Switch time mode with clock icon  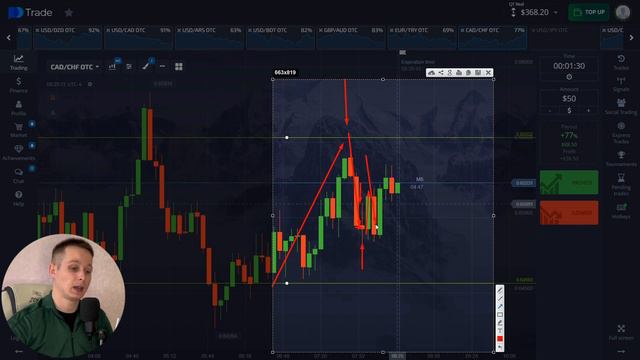[569, 77]
